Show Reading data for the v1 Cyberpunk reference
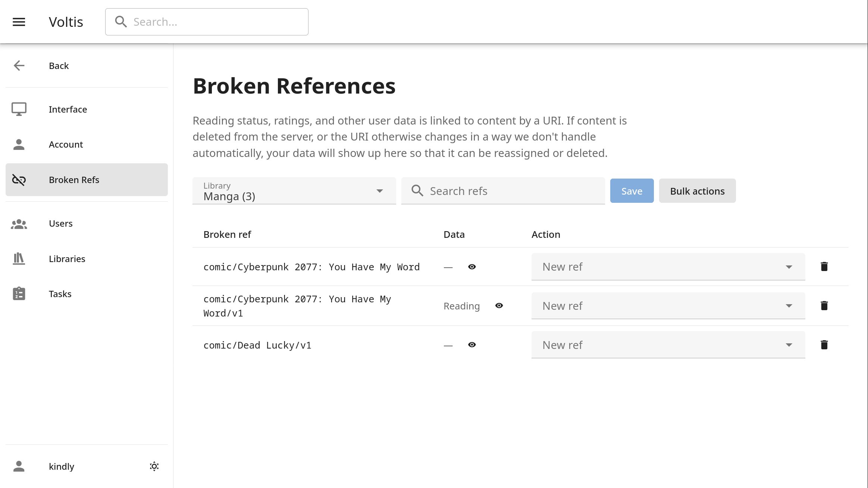The width and height of the screenshot is (868, 488). point(500,306)
